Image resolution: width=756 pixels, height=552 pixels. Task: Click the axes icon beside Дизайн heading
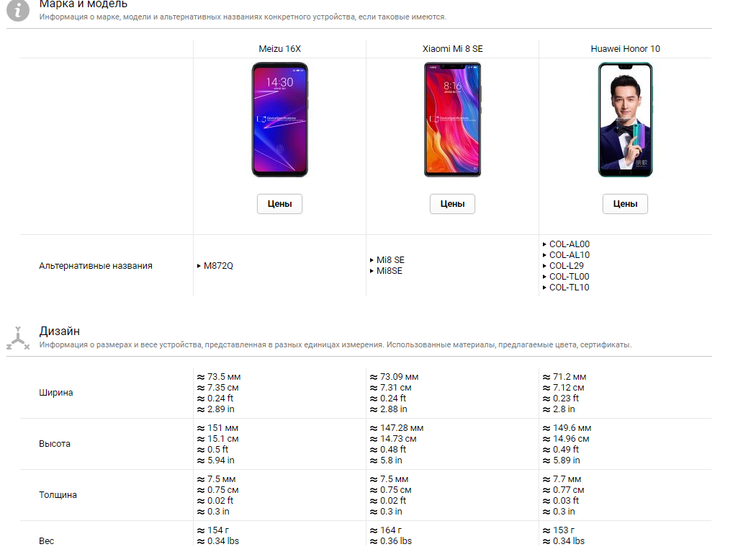click(18, 338)
